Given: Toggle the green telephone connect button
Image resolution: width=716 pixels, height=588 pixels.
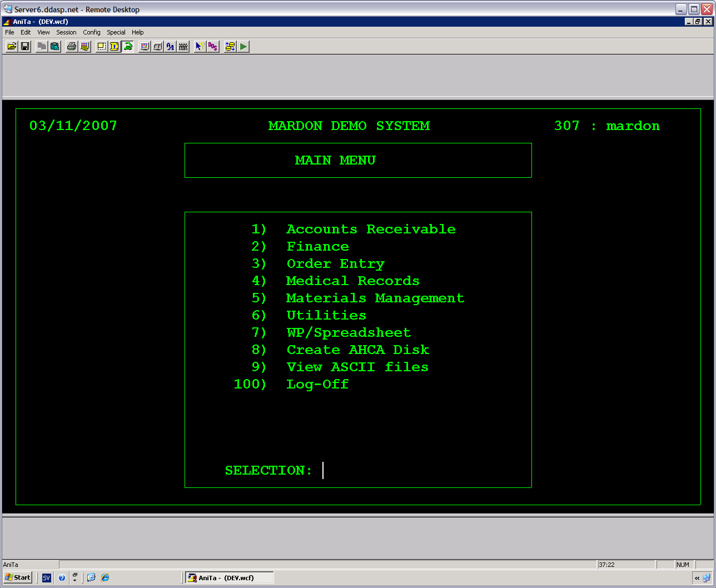Looking at the screenshot, I should pos(128,47).
